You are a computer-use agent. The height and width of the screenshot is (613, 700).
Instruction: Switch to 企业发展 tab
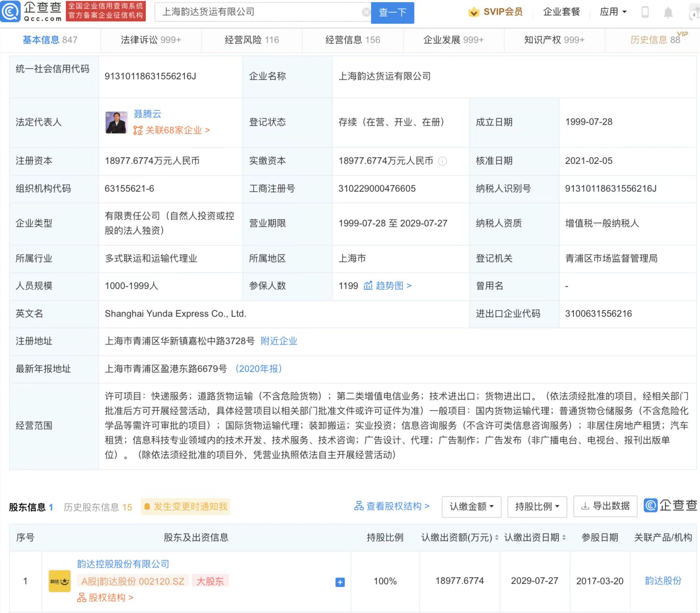pos(454,40)
